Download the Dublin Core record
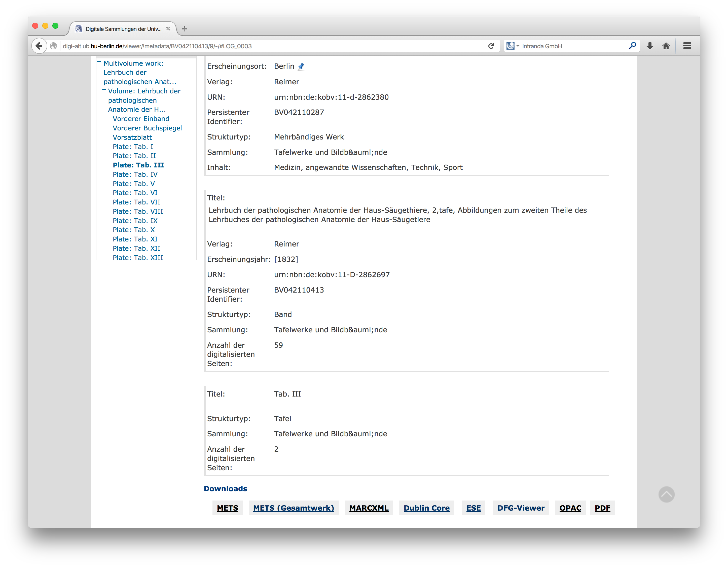 426,508
